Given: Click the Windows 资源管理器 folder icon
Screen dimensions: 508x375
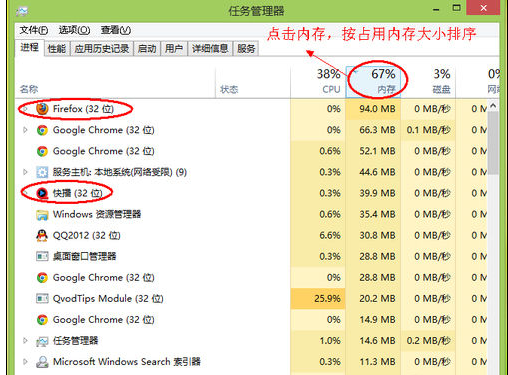Looking at the screenshot, I should pos(42,215).
